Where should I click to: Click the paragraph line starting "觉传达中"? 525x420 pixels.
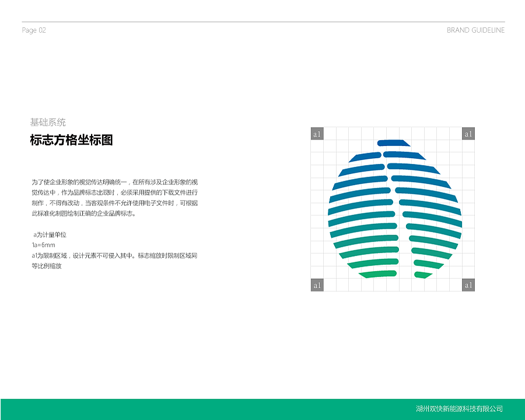115,192
